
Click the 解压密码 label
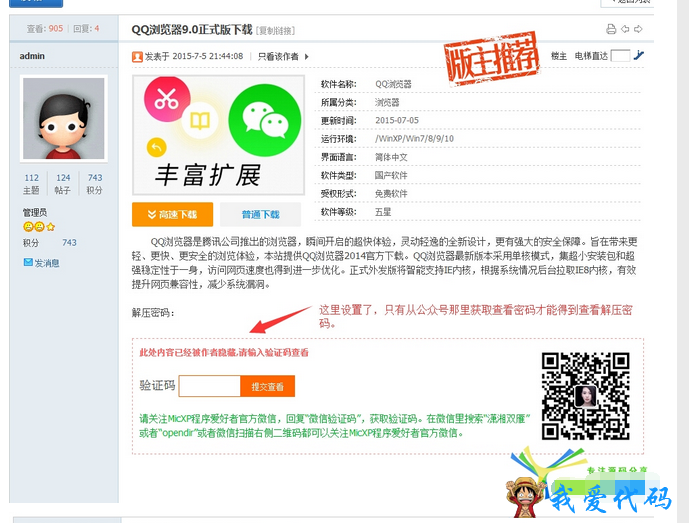pyautogui.click(x=153, y=313)
